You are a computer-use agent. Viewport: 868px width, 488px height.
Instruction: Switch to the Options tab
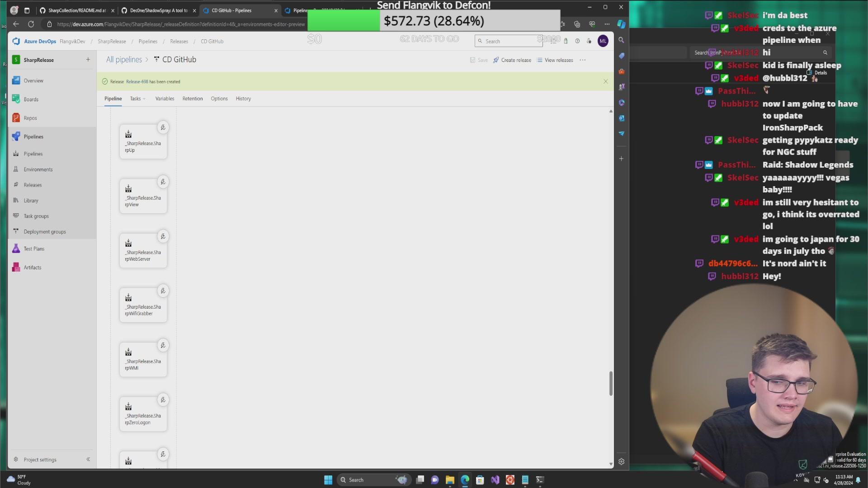tap(219, 99)
